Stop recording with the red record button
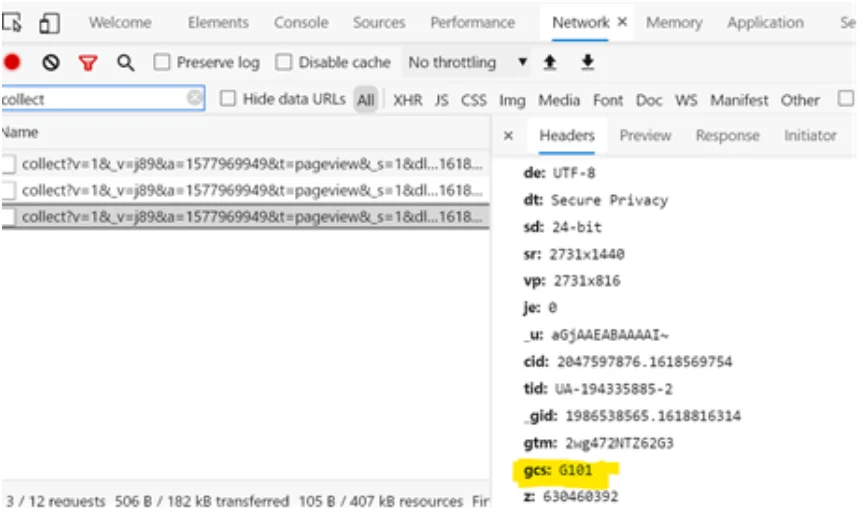862x521 pixels. 12,62
